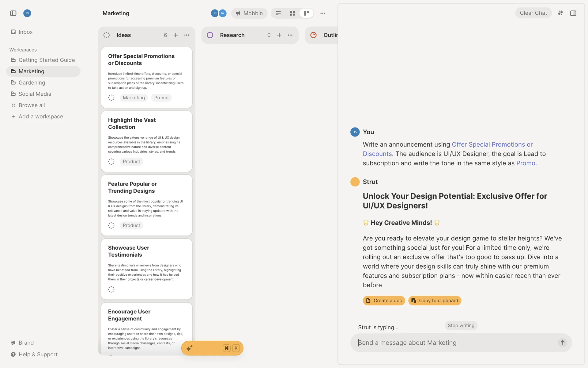Click the Create a doc button
Screen dimensions: 588x368
(384, 301)
